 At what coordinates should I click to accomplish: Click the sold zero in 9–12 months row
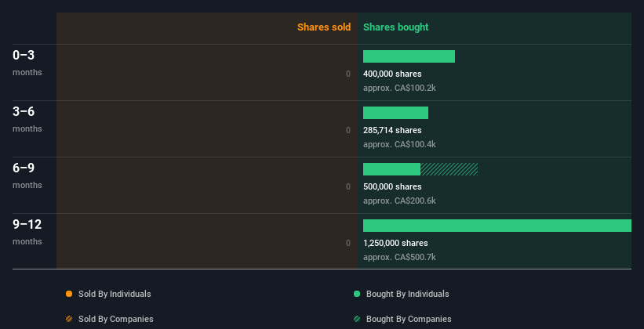(x=348, y=244)
